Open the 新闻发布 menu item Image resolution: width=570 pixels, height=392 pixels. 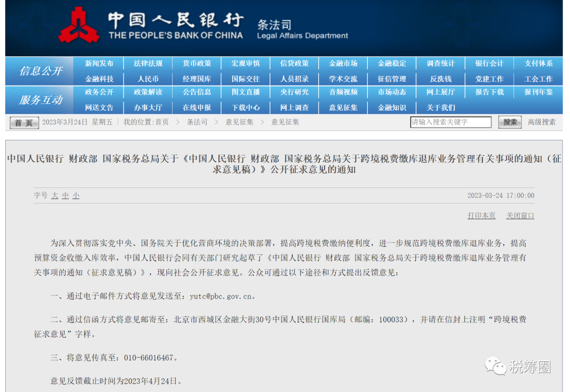(x=99, y=64)
